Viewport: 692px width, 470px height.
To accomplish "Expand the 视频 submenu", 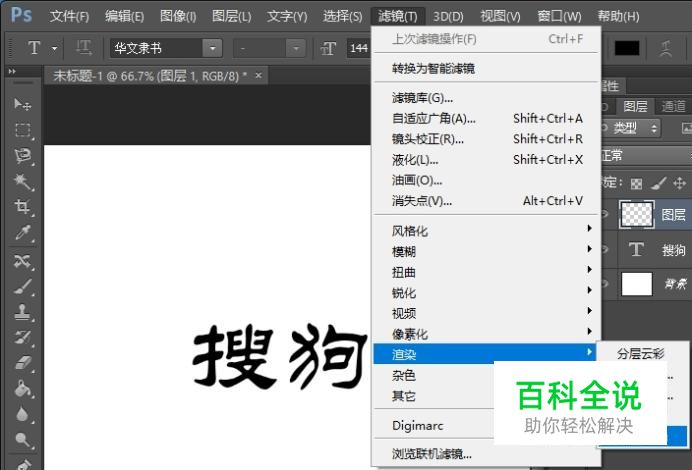I will pyautogui.click(x=485, y=313).
